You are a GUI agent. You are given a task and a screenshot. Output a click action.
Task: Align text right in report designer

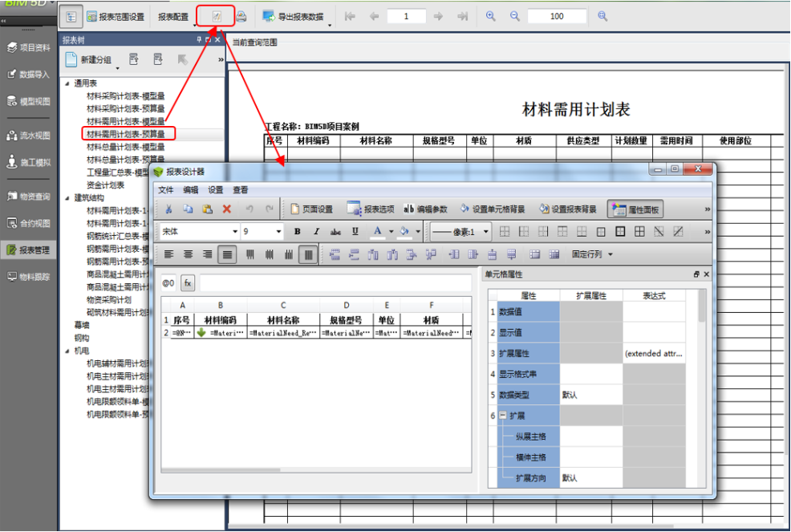coord(207,254)
